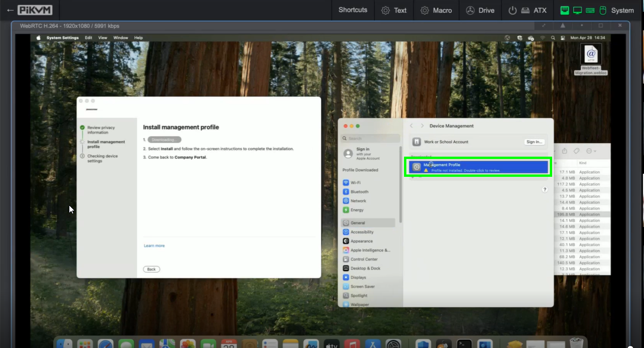Image resolution: width=644 pixels, height=348 pixels.
Task: Click the System Settings sidebar scrollbar
Action: click(401, 184)
